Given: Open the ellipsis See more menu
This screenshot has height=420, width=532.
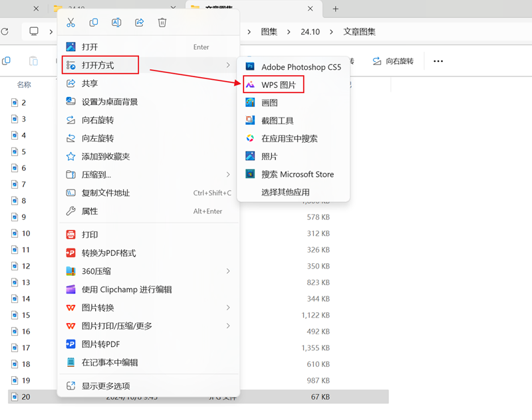Looking at the screenshot, I should pyautogui.click(x=438, y=61).
